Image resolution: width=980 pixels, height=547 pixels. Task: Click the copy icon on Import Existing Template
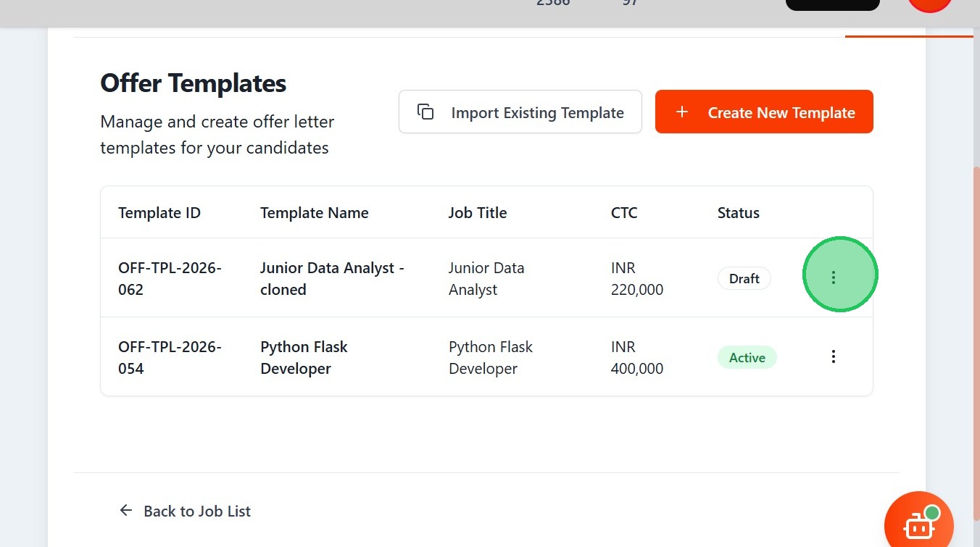click(425, 112)
